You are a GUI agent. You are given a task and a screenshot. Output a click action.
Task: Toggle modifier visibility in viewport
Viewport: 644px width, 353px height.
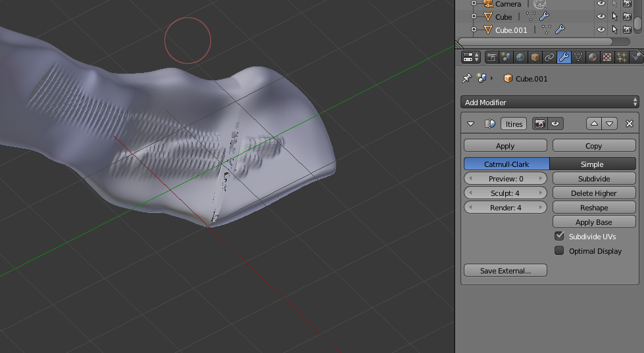coord(555,124)
